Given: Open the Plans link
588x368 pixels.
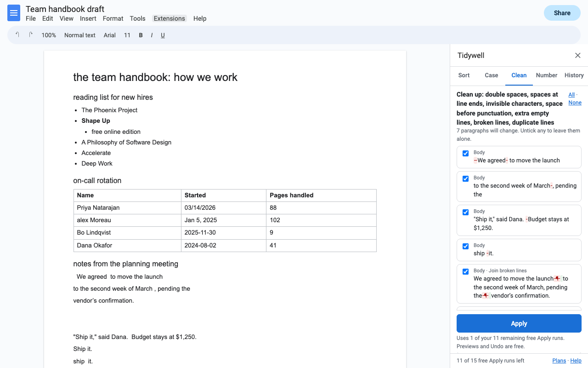Looking at the screenshot, I should point(559,361).
